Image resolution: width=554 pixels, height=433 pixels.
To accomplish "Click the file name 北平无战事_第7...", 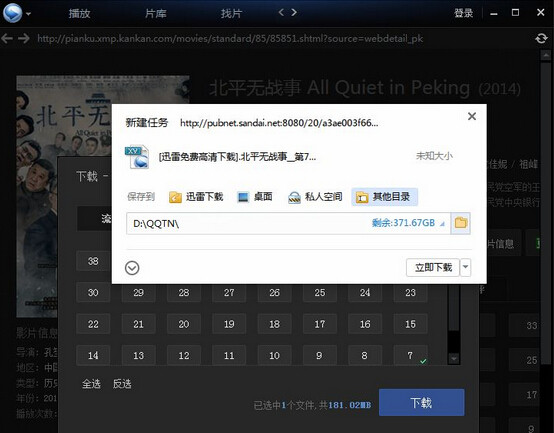I will (237, 156).
